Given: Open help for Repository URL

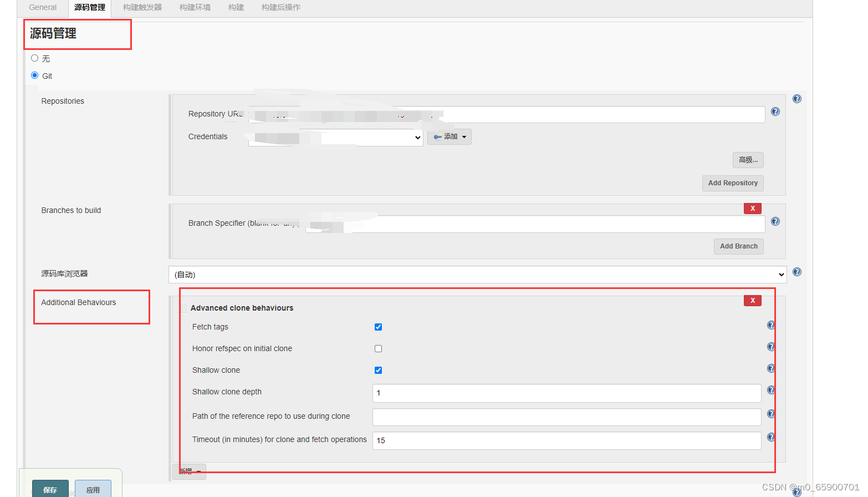Looking at the screenshot, I should [x=775, y=111].
